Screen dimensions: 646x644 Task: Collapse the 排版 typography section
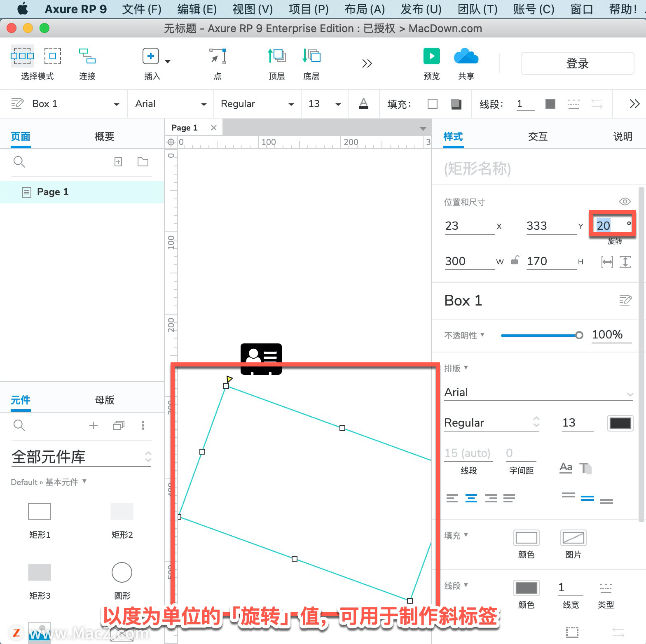[456, 368]
